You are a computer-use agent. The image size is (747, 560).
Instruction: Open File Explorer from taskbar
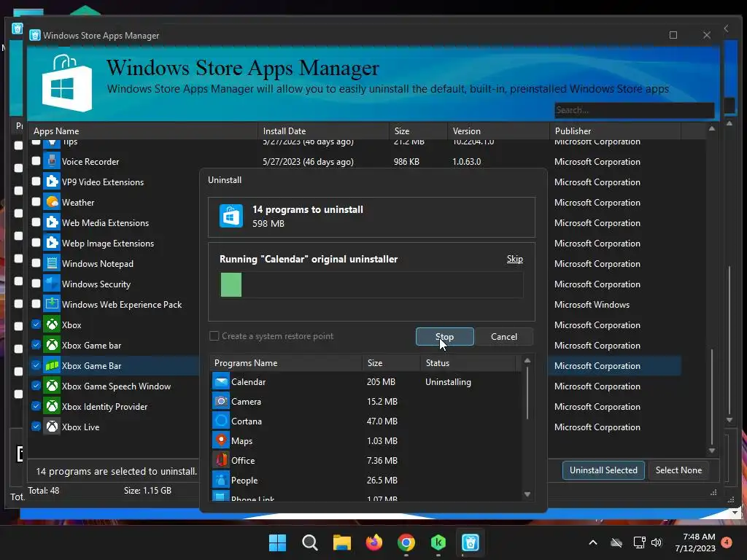(x=341, y=542)
